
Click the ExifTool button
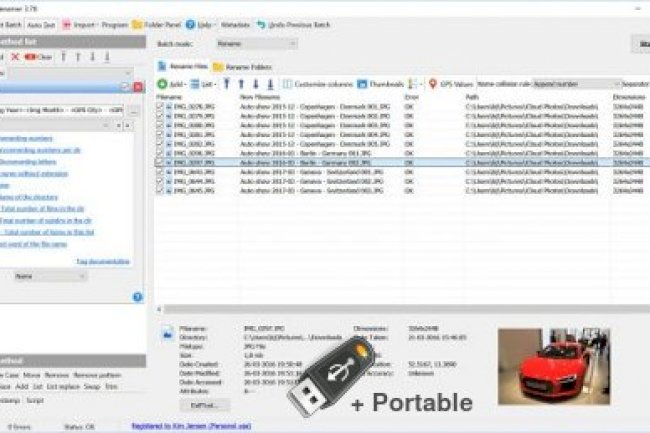tap(205, 405)
